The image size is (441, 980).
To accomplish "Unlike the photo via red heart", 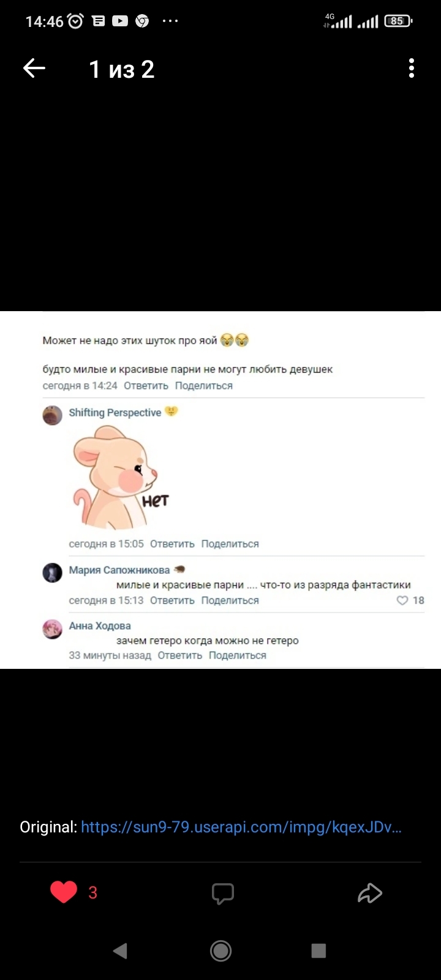I will 64,892.
